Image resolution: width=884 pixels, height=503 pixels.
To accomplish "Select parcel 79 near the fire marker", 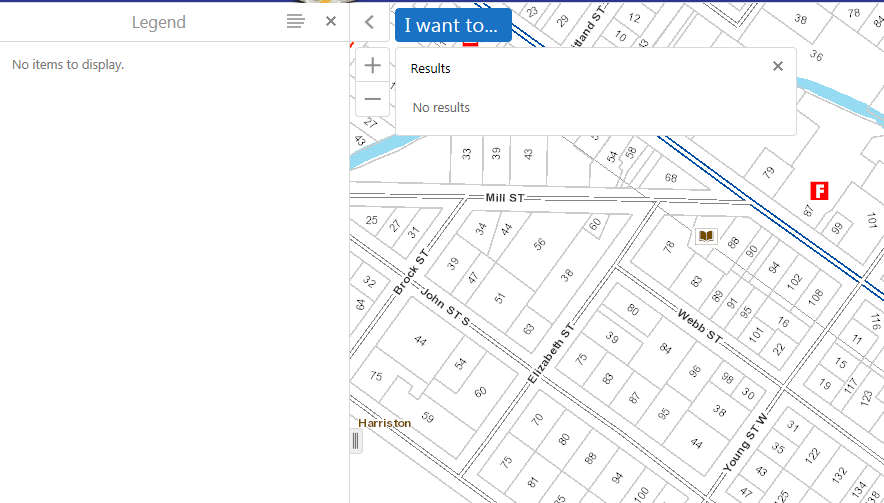I will click(768, 172).
